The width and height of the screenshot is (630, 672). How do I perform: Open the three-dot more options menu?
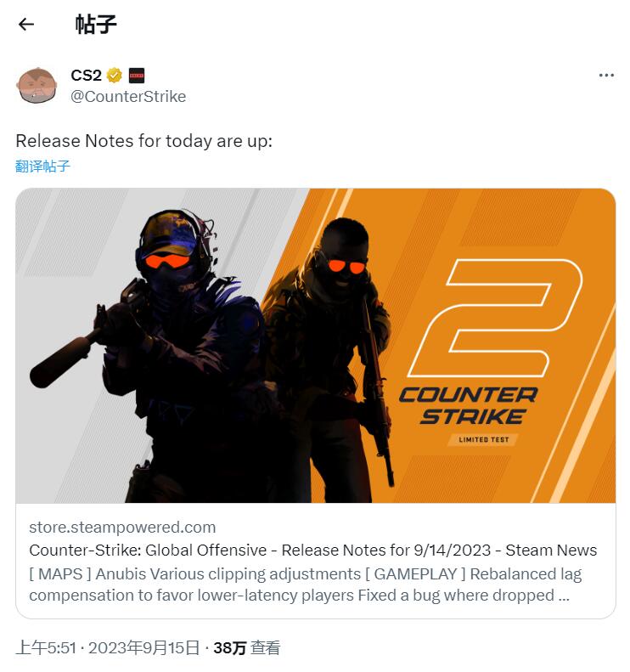[x=606, y=76]
